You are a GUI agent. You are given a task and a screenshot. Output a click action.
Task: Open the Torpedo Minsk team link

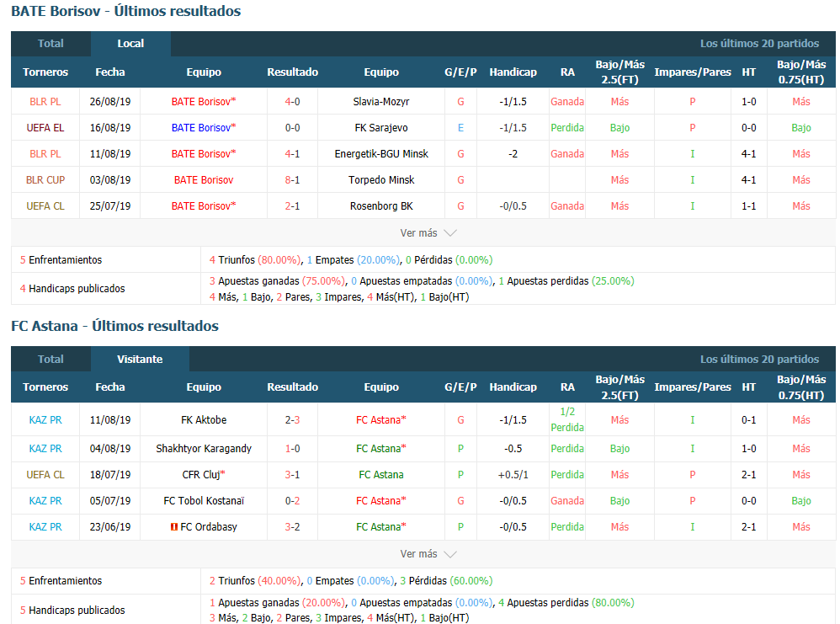pyautogui.click(x=381, y=180)
